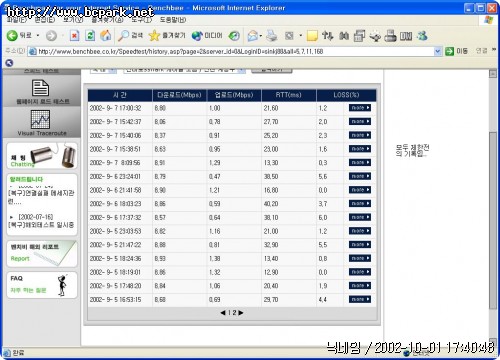500x360 pixels.
Task: Click the grey Edit toolbar icon
Action: pyautogui.click(x=289, y=35)
